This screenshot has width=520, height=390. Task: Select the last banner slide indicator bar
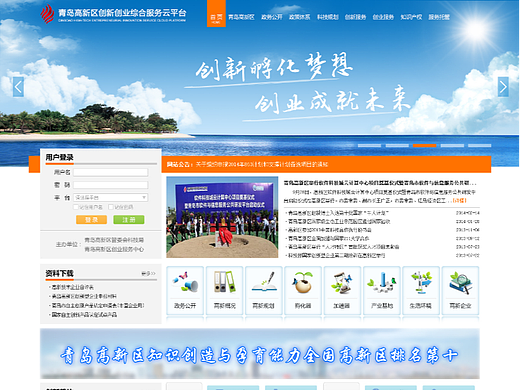point(479,146)
